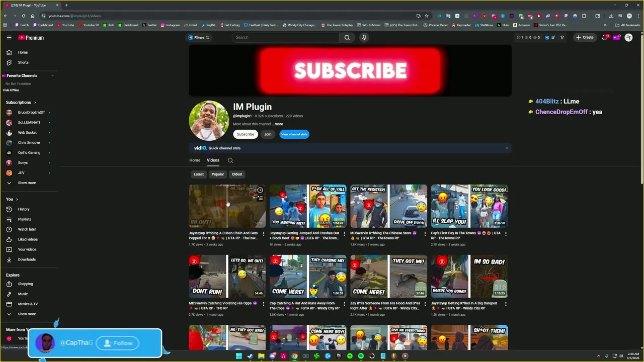Expand channel description with ...more
The image size is (644, 362).
click(278, 124)
